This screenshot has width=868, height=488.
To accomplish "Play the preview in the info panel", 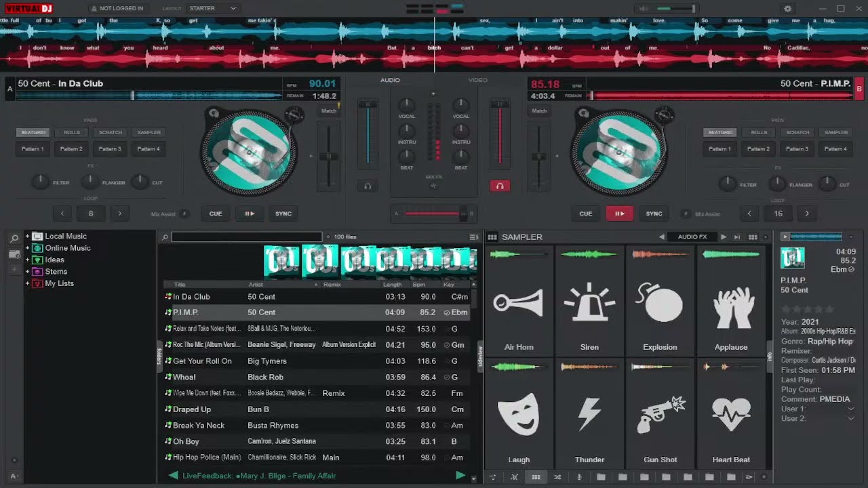I will point(785,237).
